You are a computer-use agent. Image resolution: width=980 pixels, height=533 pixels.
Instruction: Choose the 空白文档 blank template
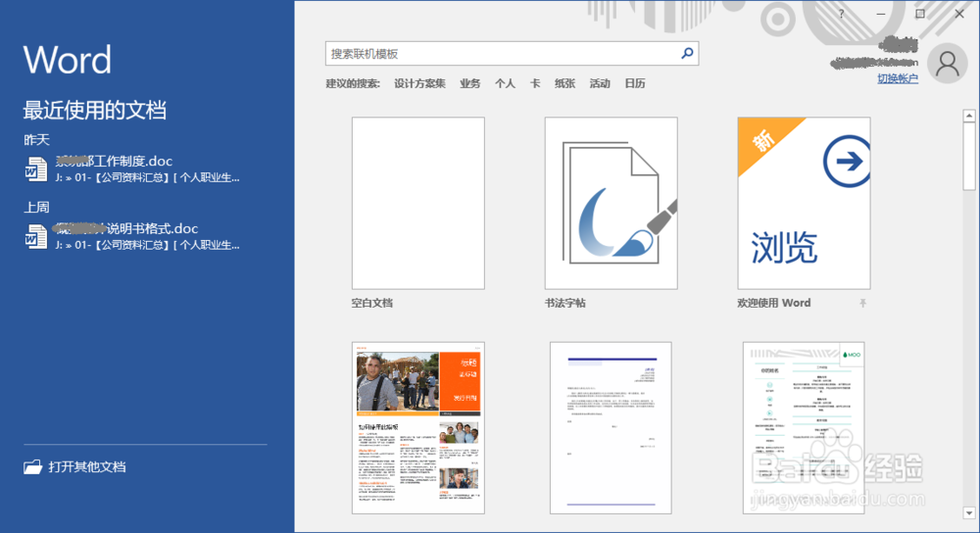click(418, 203)
